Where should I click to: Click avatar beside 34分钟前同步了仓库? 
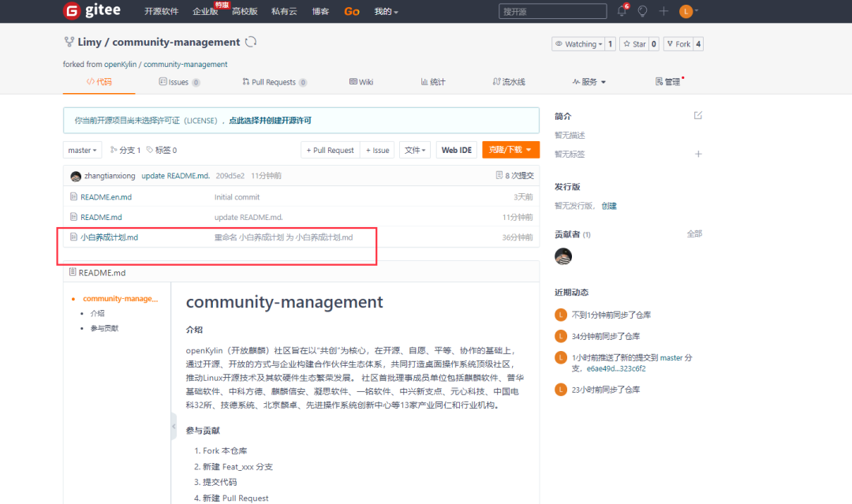click(561, 336)
